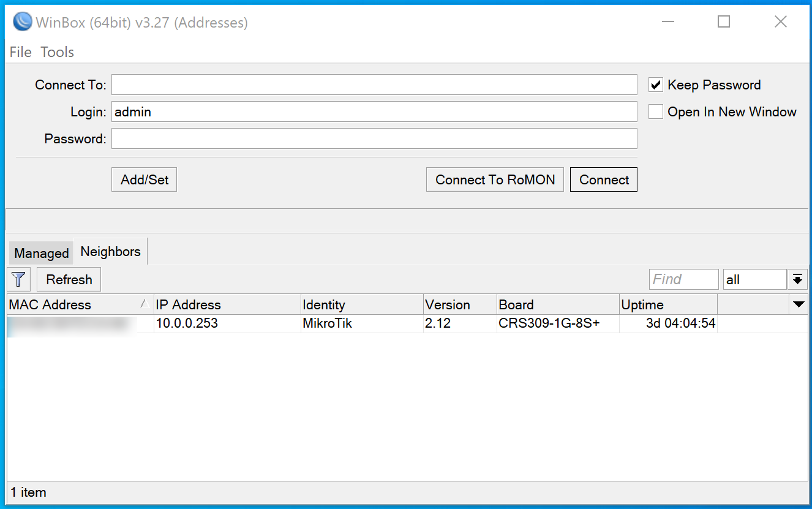Click the Refresh button
The image size is (812, 509).
(x=68, y=279)
